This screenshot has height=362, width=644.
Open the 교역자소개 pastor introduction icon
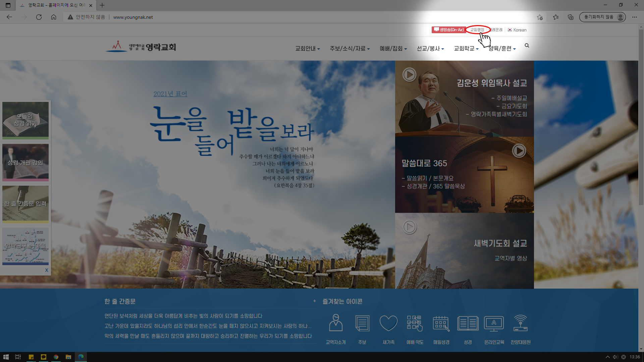[x=335, y=323]
